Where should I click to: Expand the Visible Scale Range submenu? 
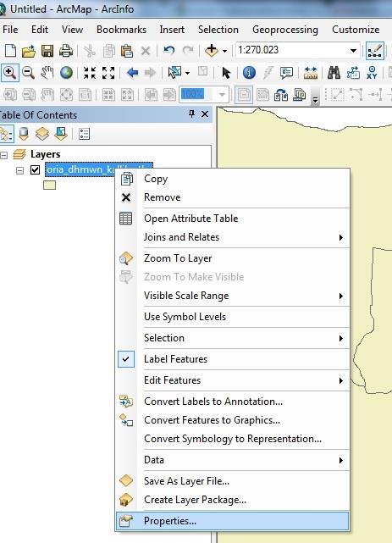341,296
